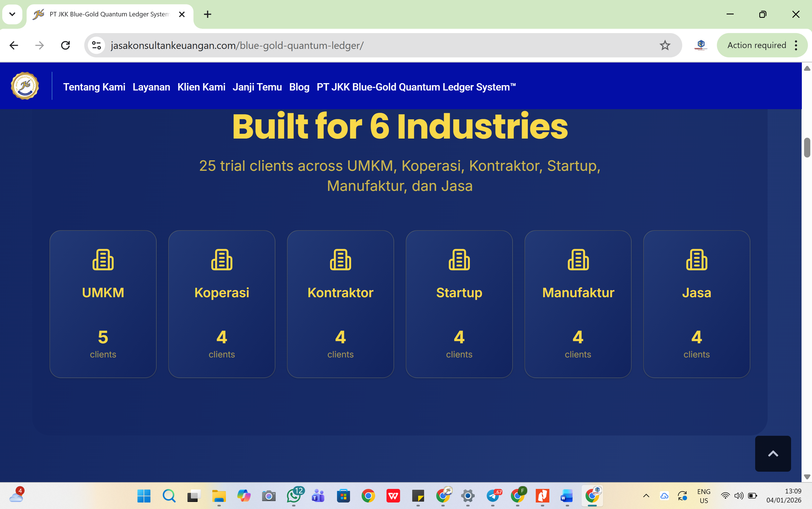
Task: Show hidden system tray icons
Action: point(646,495)
